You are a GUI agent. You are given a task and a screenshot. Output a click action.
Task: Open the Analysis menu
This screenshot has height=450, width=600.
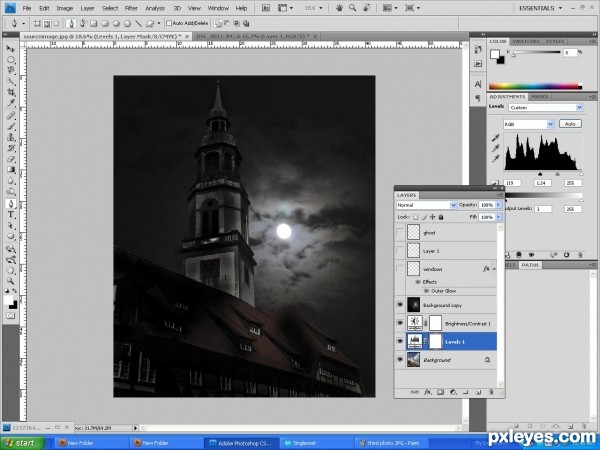pyautogui.click(x=155, y=8)
